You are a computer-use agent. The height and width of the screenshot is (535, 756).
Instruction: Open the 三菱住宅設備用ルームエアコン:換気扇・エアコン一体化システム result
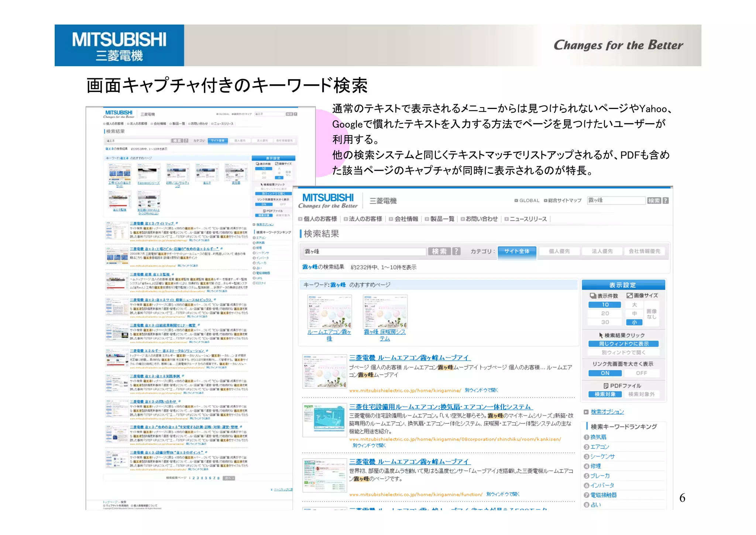(441, 407)
